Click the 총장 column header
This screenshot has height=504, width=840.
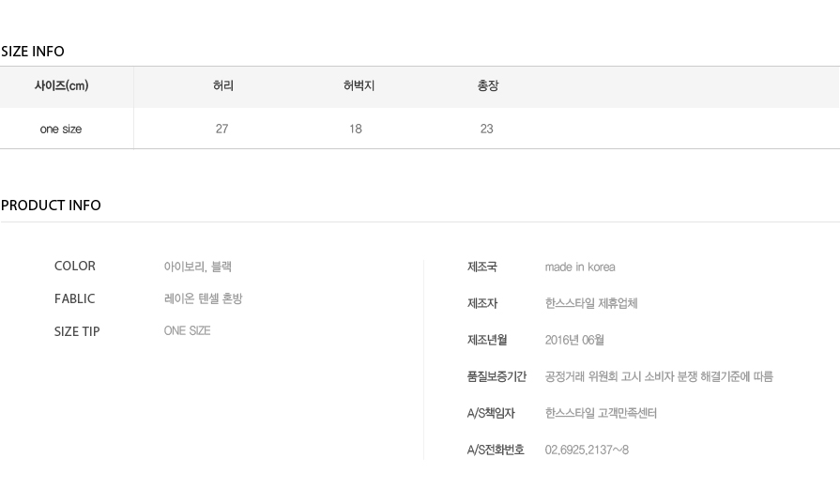coord(487,85)
